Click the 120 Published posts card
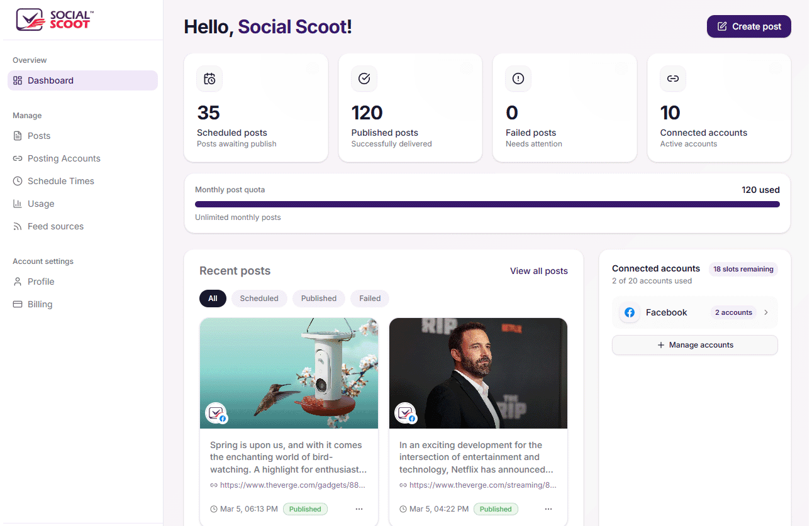Viewport: 812px width, 526px height. (x=410, y=108)
